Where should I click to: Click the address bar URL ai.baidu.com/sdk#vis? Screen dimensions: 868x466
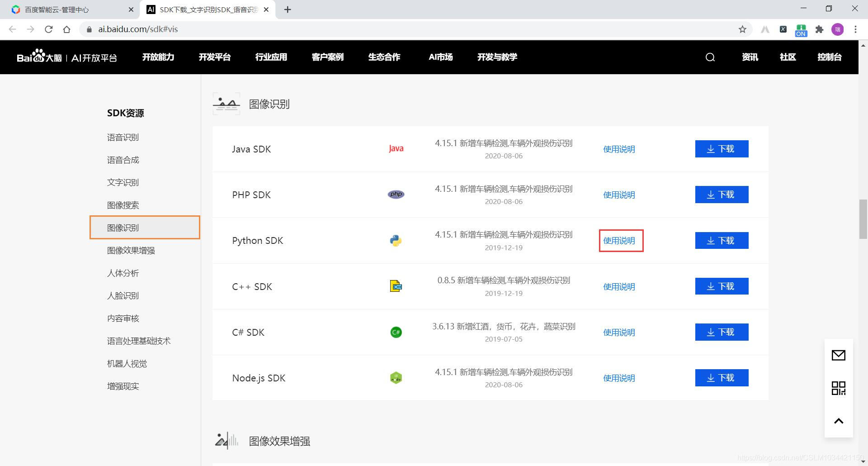(138, 29)
